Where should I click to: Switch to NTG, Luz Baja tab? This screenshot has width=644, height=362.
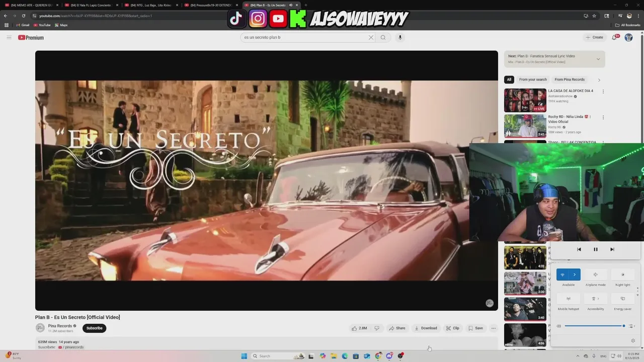click(151, 5)
